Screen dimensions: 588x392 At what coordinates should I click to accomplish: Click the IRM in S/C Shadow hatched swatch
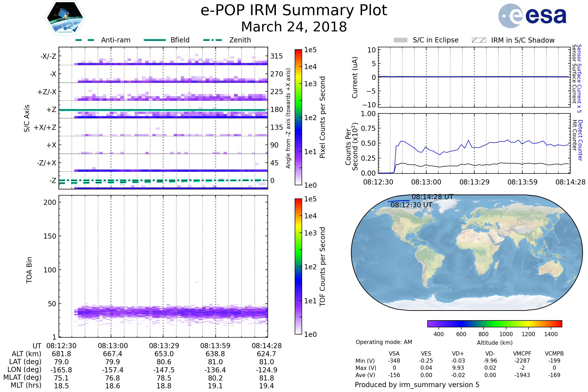(479, 40)
